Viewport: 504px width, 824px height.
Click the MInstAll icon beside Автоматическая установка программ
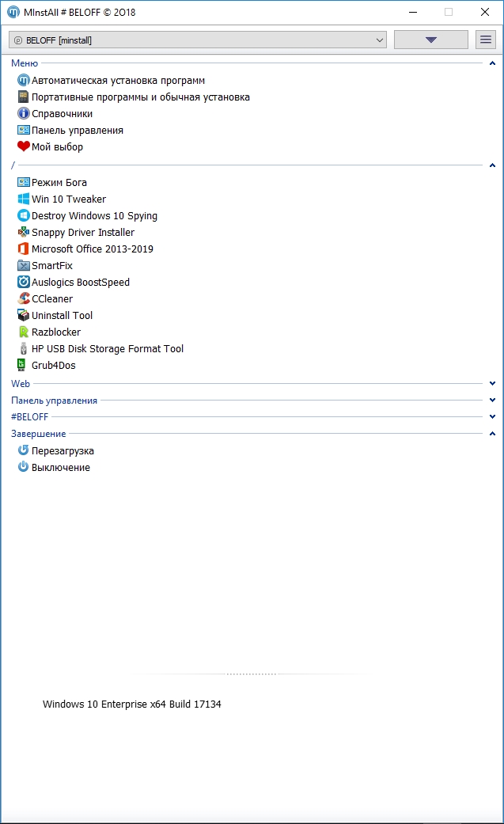(x=23, y=81)
